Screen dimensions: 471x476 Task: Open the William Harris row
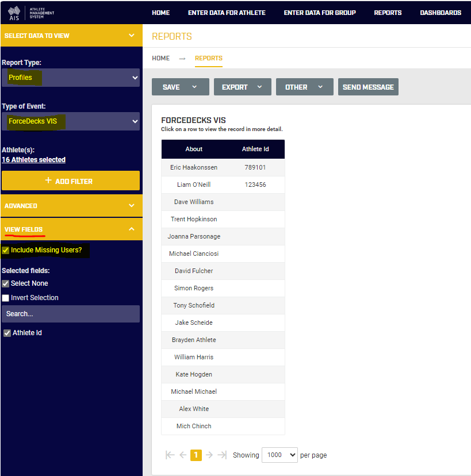coord(223,358)
